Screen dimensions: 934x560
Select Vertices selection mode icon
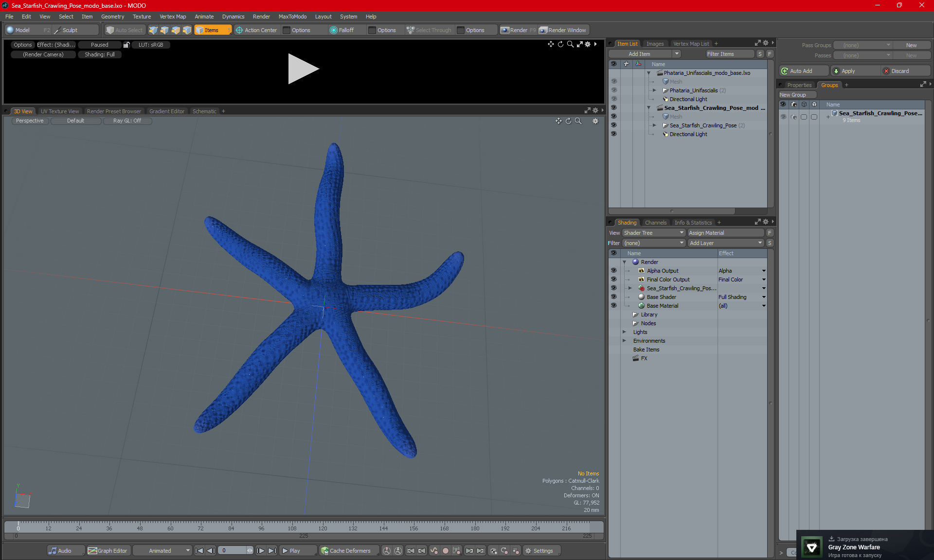153,30
